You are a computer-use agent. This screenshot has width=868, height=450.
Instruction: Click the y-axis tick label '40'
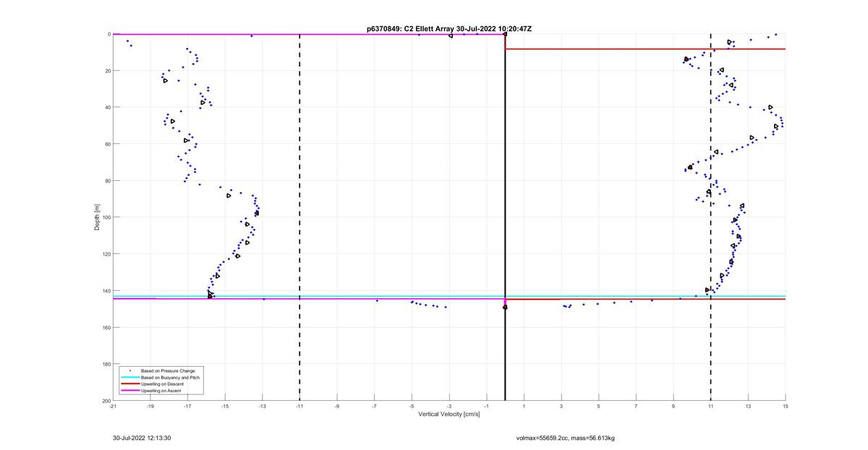click(x=107, y=107)
